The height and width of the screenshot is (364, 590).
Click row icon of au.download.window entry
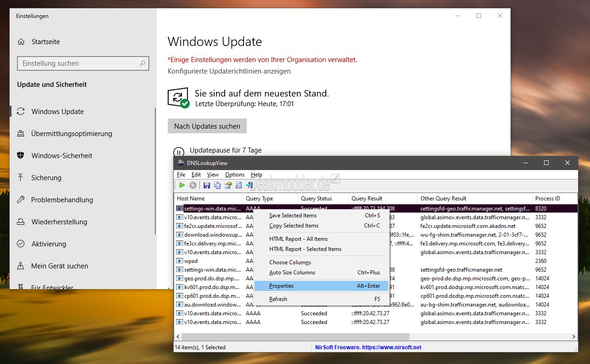pos(180,305)
